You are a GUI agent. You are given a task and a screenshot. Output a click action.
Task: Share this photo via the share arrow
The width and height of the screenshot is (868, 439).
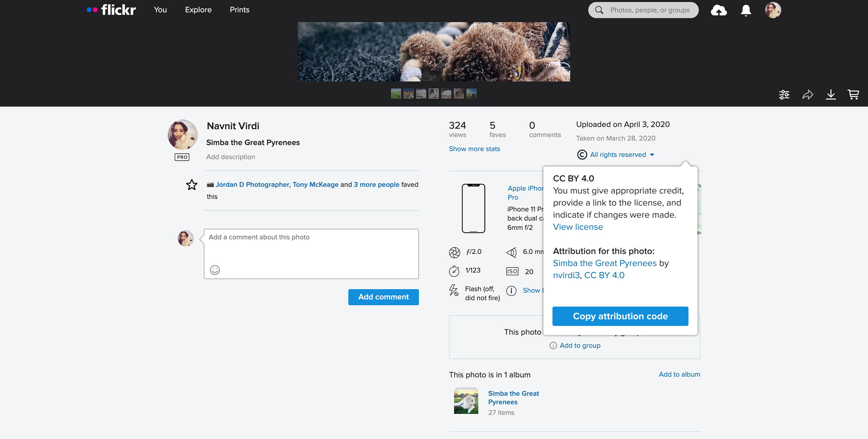pos(808,95)
